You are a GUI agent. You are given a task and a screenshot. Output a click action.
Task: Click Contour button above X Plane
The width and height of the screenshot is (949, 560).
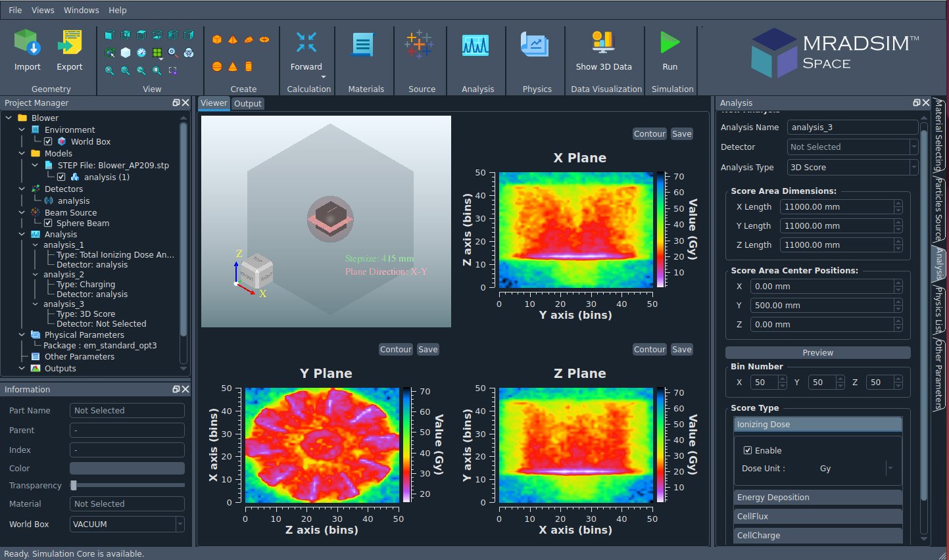[649, 133]
